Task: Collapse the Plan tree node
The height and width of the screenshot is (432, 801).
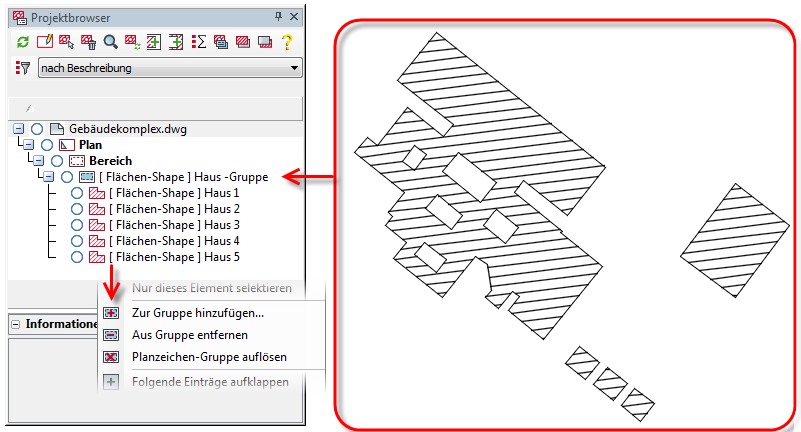Action: pyautogui.click(x=28, y=145)
